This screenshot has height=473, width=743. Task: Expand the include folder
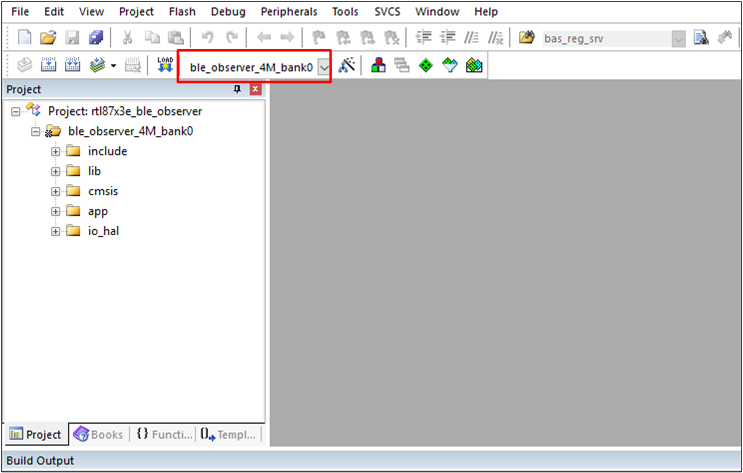tap(56, 151)
